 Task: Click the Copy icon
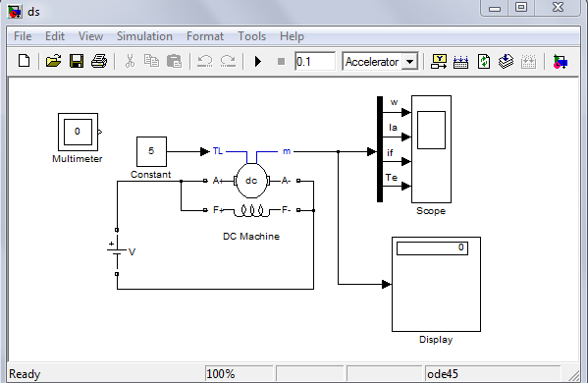coord(151,61)
